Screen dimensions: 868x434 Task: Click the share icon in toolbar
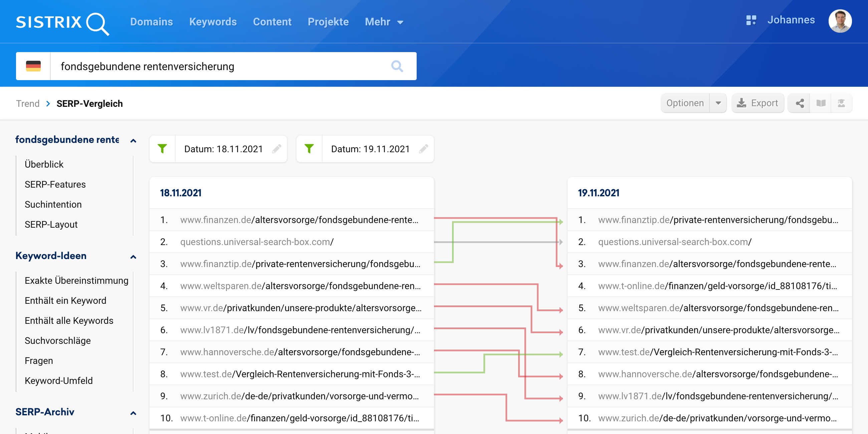pos(800,103)
